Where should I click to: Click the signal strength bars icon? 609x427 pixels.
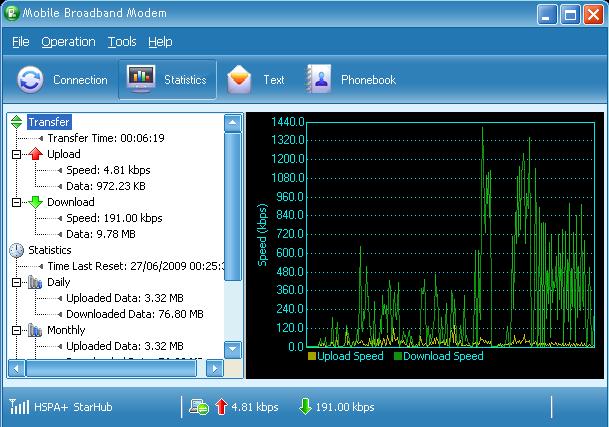[x=19, y=407]
